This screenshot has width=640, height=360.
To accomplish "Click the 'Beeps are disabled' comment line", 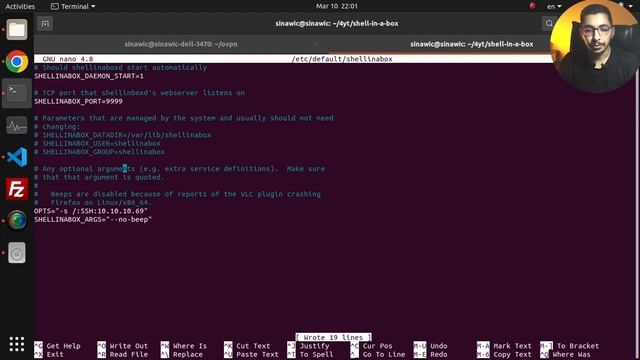I will [178, 194].
